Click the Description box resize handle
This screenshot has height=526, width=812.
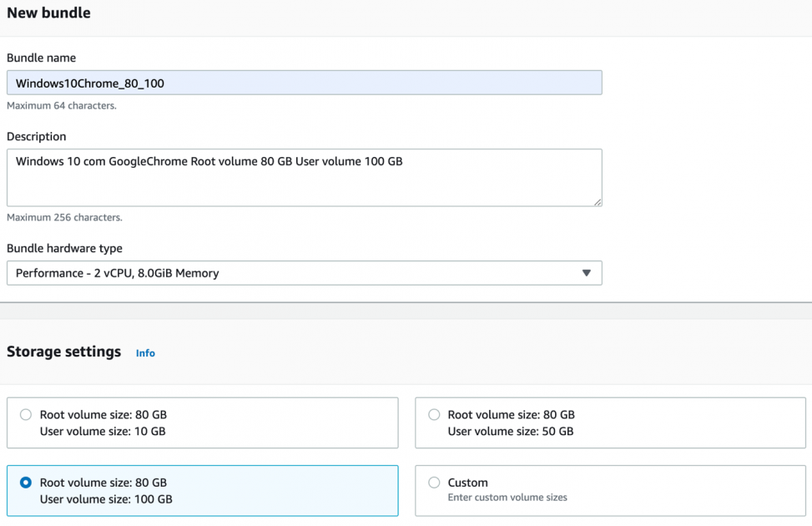pos(597,201)
